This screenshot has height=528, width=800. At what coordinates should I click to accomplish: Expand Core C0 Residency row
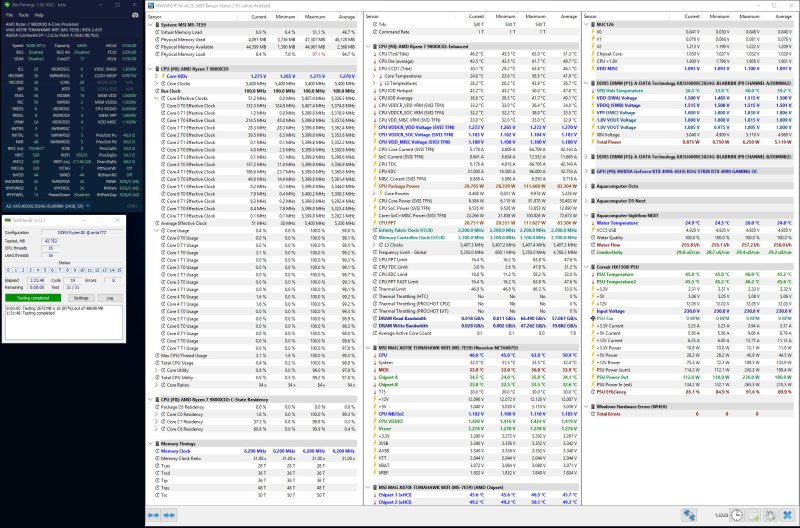pyautogui.click(x=157, y=414)
